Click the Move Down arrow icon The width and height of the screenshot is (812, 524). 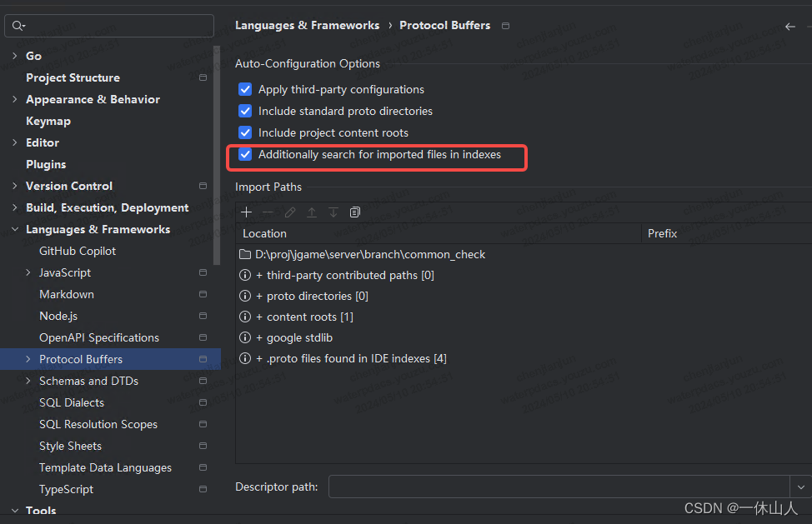333,212
